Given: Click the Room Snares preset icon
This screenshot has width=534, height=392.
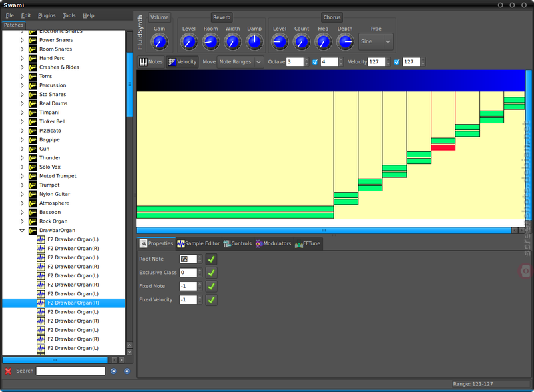Looking at the screenshot, I should tap(33, 49).
